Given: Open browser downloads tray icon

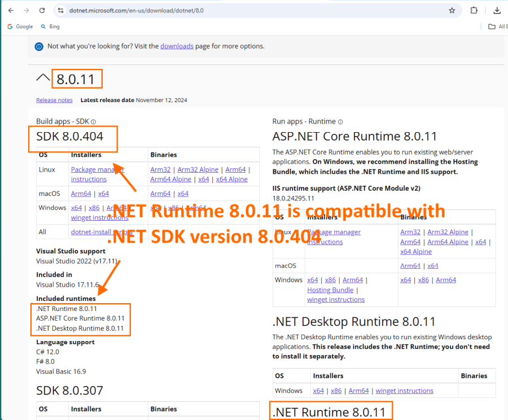Looking at the screenshot, I should pos(497,10).
